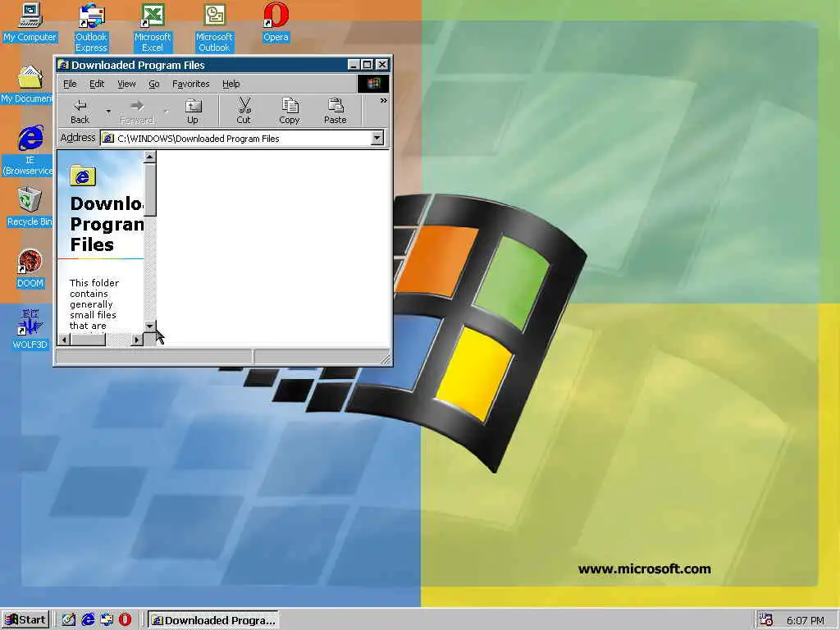Launch Internet Explorer from quick launch
840x630 pixels.
point(88,620)
